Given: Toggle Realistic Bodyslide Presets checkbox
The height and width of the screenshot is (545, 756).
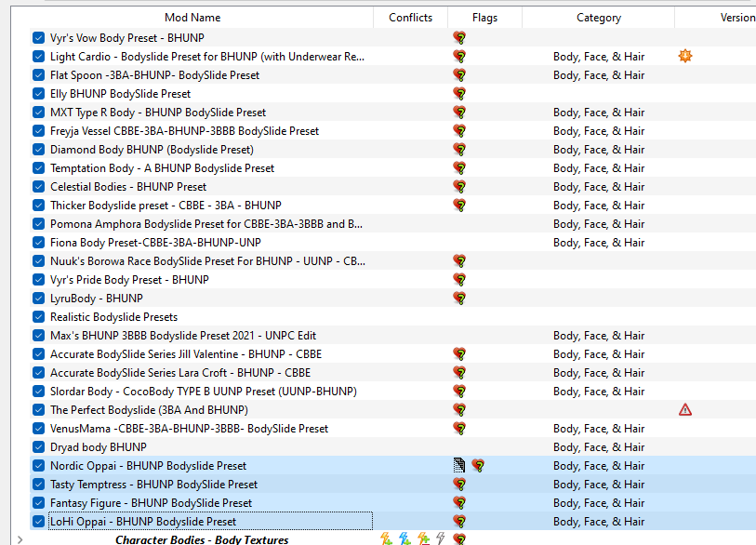Looking at the screenshot, I should pos(38,317).
